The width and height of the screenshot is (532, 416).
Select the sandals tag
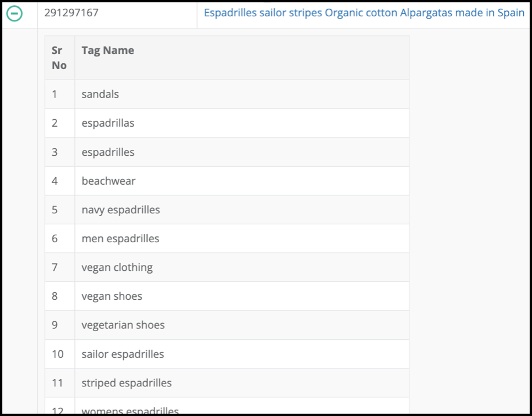[100, 94]
